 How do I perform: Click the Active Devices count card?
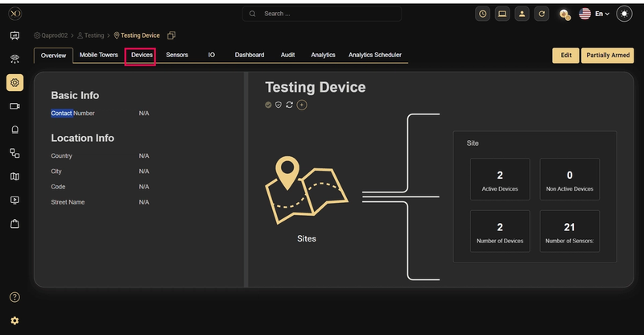pos(500,180)
